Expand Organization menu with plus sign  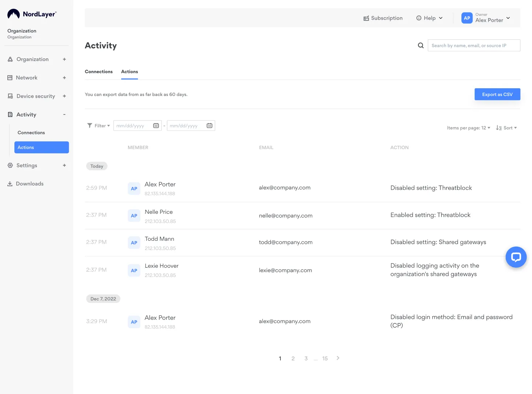(64, 59)
